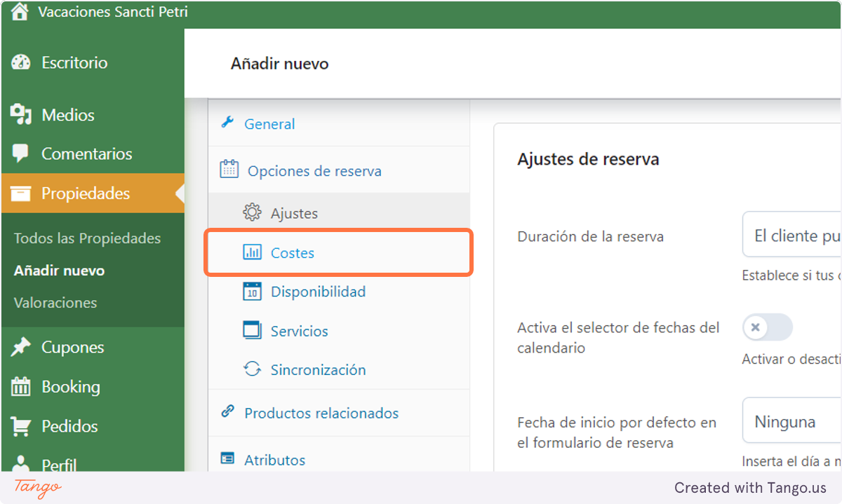Click the Disponibilidad calendar icon
Screen dimensions: 842x504
[252, 291]
